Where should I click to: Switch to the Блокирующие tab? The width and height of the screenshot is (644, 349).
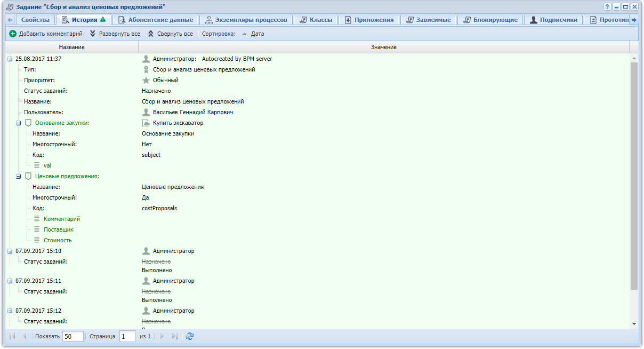(491, 20)
